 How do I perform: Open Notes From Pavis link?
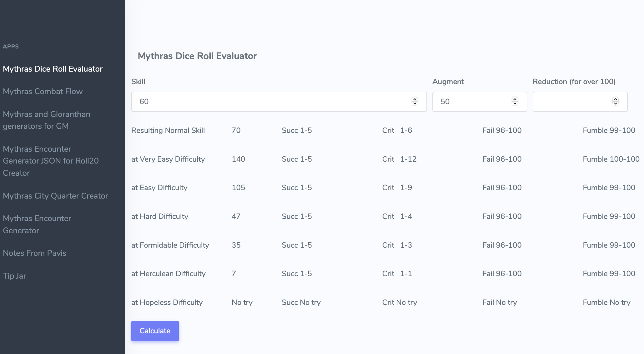(x=34, y=253)
